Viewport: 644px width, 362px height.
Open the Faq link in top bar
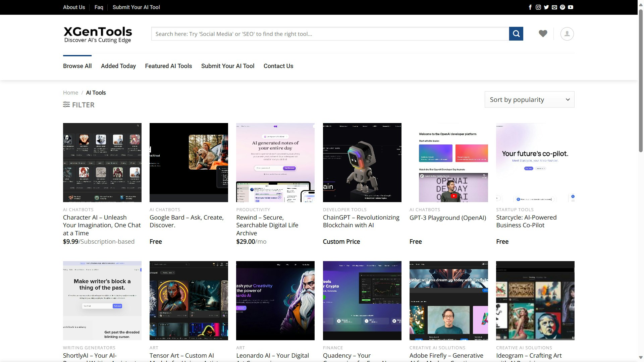tap(99, 7)
